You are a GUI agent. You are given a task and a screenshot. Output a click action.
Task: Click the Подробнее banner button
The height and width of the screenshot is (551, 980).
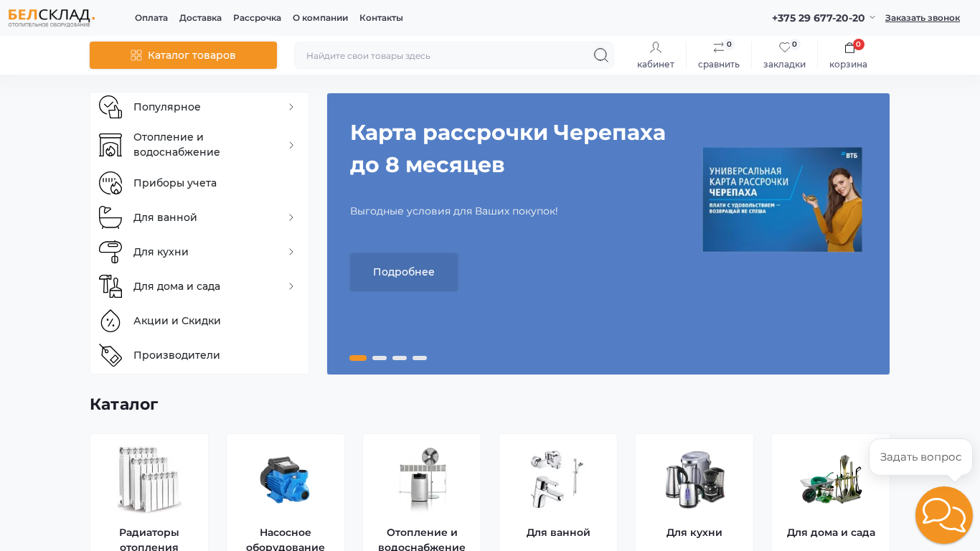tap(404, 272)
